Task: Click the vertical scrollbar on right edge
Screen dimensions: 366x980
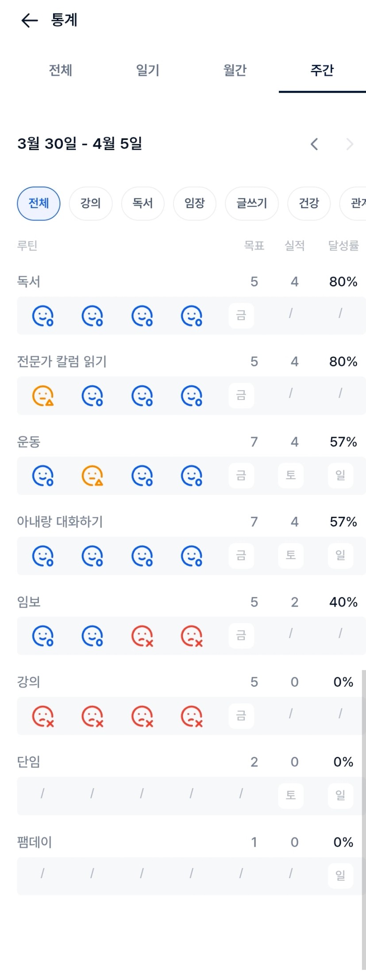Action: click(x=363, y=819)
